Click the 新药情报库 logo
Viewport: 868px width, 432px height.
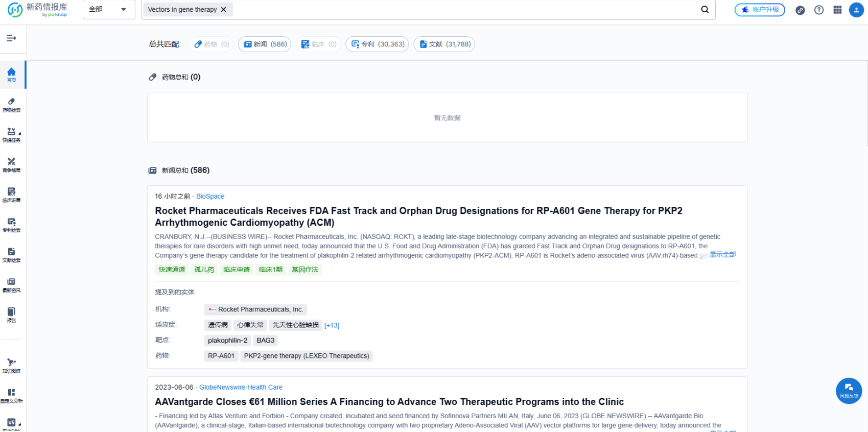click(37, 9)
